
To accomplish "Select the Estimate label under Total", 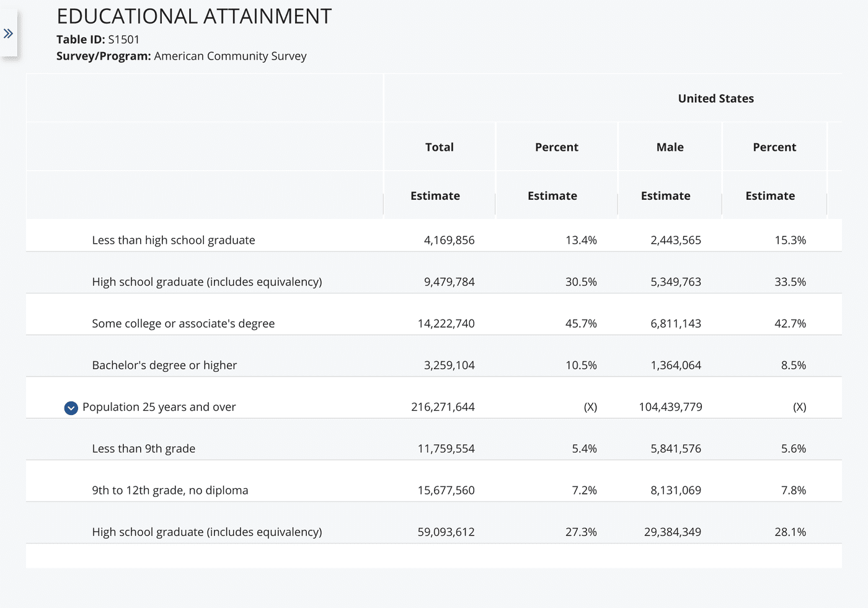I will coord(435,195).
